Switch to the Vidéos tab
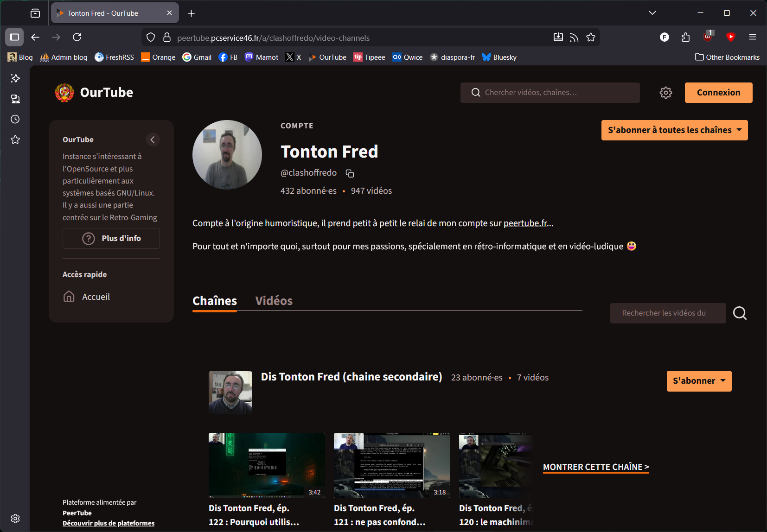Viewport: 767px width, 532px height. (274, 301)
